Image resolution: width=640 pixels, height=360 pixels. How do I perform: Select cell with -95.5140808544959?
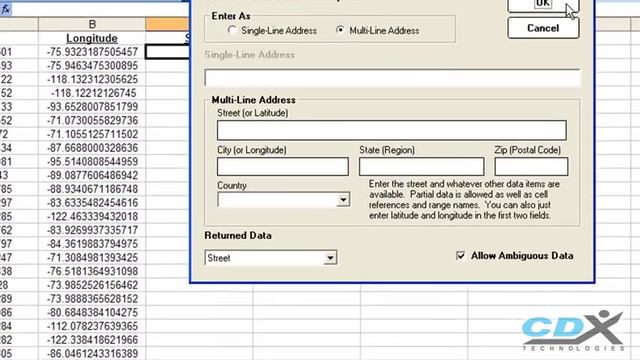click(x=92, y=162)
